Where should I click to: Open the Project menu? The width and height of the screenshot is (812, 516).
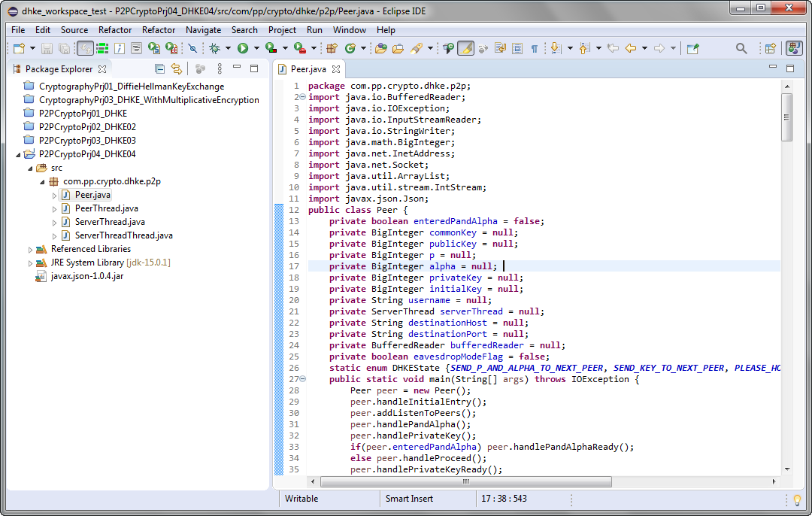coord(282,30)
